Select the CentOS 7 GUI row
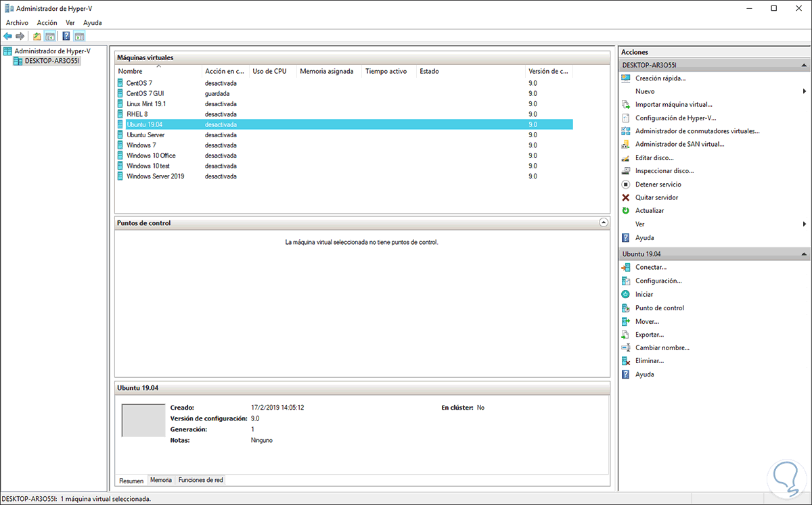Screen dimensions: 812x505 point(344,93)
